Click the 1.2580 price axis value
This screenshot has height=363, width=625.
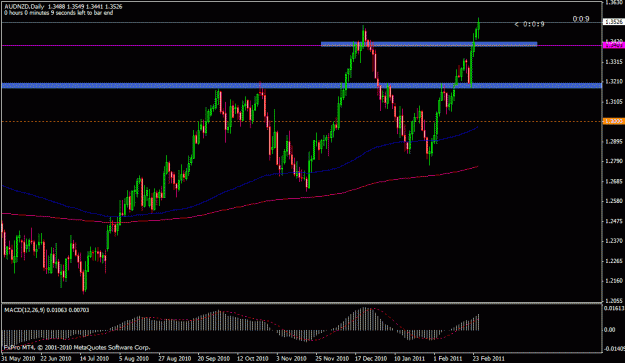click(x=614, y=201)
